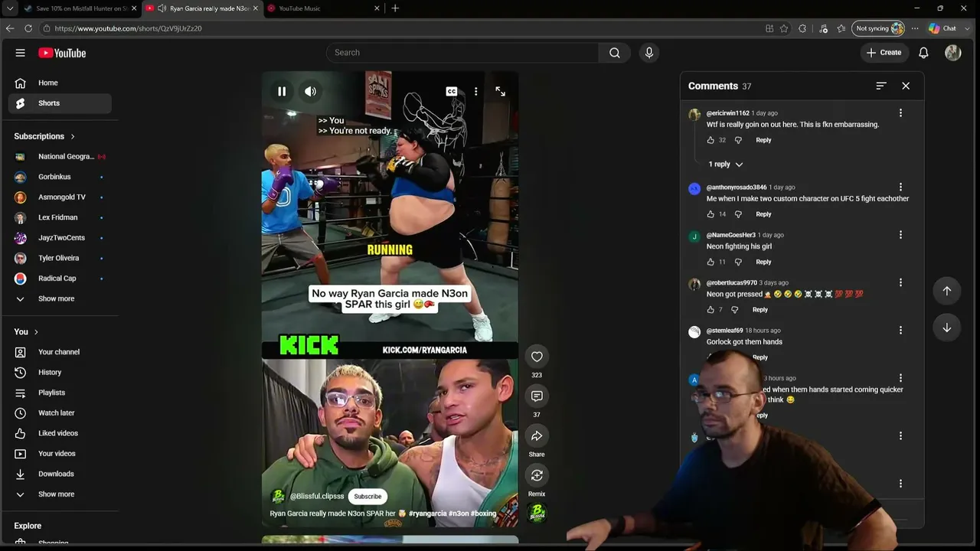Open a new browser tab

pos(395,8)
